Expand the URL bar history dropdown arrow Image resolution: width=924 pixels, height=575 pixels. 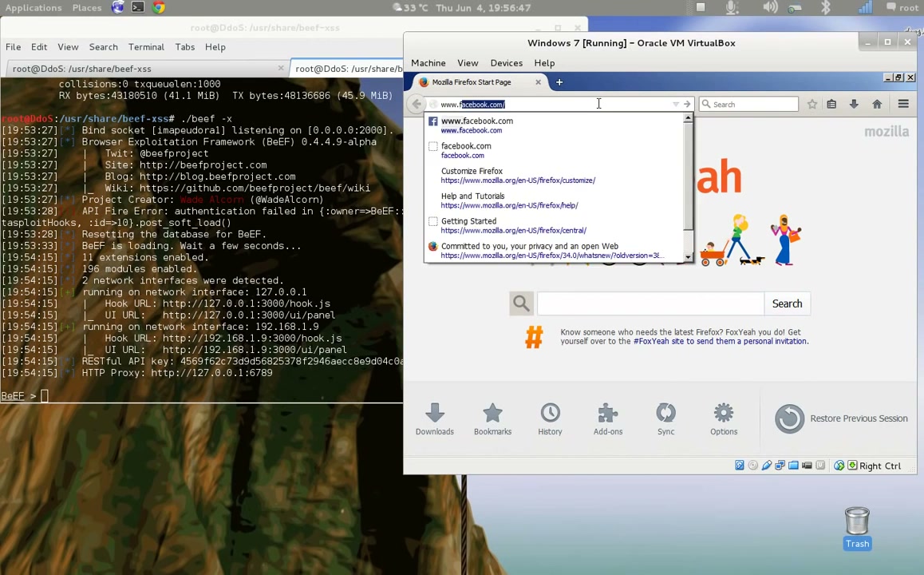(676, 105)
